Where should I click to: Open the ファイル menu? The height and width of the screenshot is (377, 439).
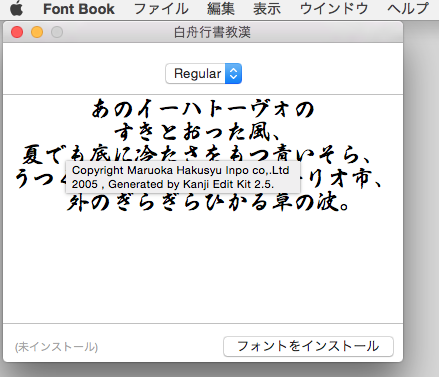[161, 9]
